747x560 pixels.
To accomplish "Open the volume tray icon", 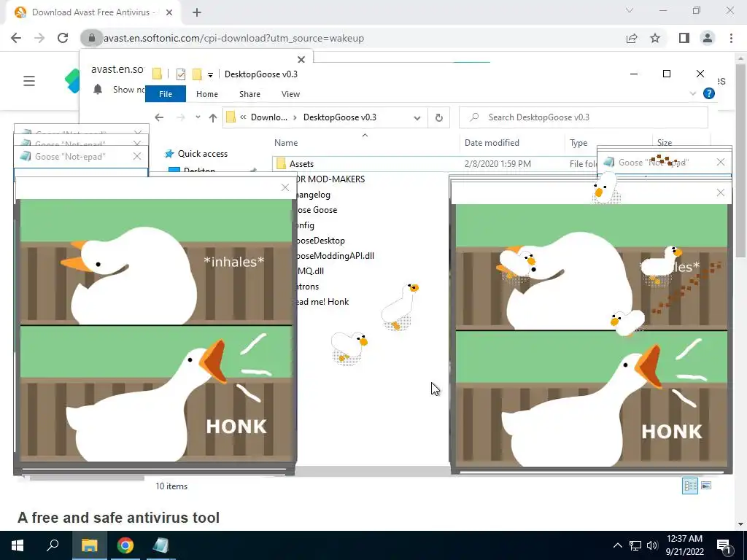I will pos(651,545).
